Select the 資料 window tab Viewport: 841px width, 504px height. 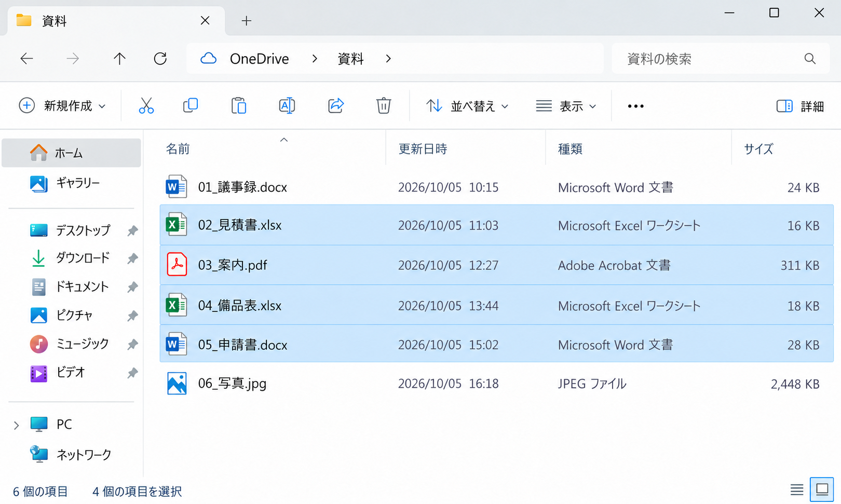(115, 21)
